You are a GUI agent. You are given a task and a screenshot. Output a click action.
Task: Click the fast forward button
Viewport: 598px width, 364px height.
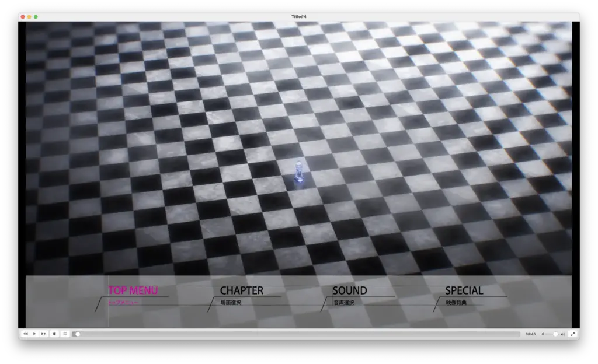pos(44,334)
